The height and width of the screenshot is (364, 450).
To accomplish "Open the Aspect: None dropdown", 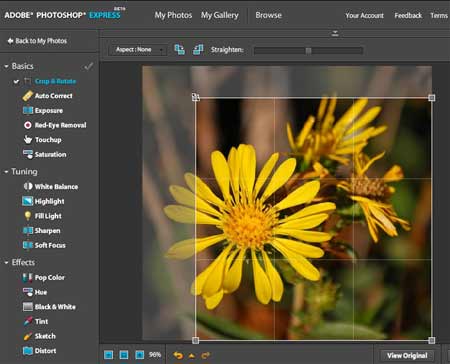I will point(138,50).
